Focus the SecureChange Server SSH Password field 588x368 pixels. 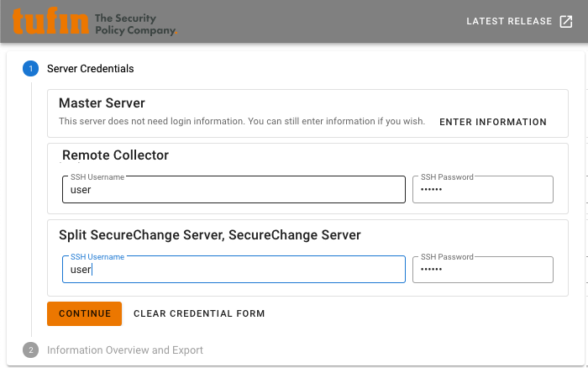coord(483,270)
